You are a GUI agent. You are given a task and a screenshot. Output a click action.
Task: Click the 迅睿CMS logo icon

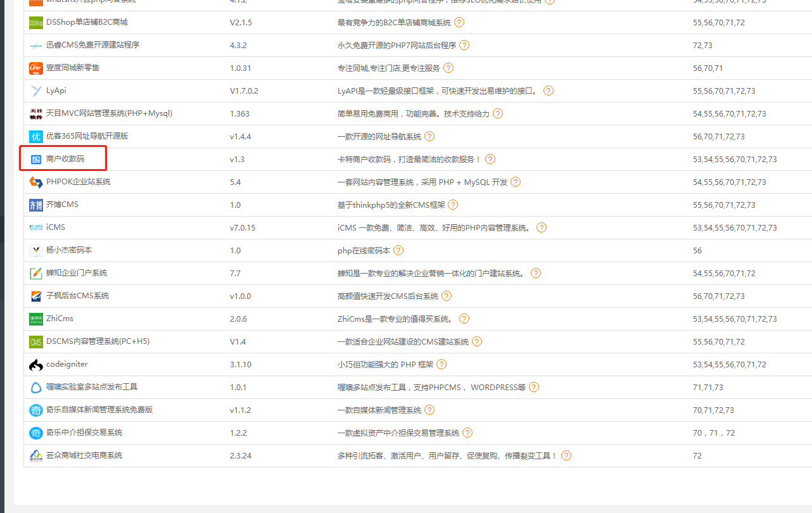tap(36, 46)
